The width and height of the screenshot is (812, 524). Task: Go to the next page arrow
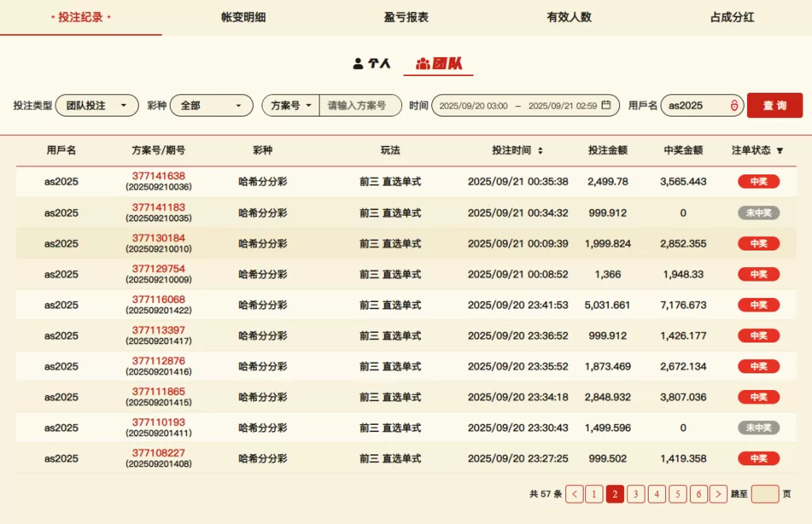tap(718, 494)
